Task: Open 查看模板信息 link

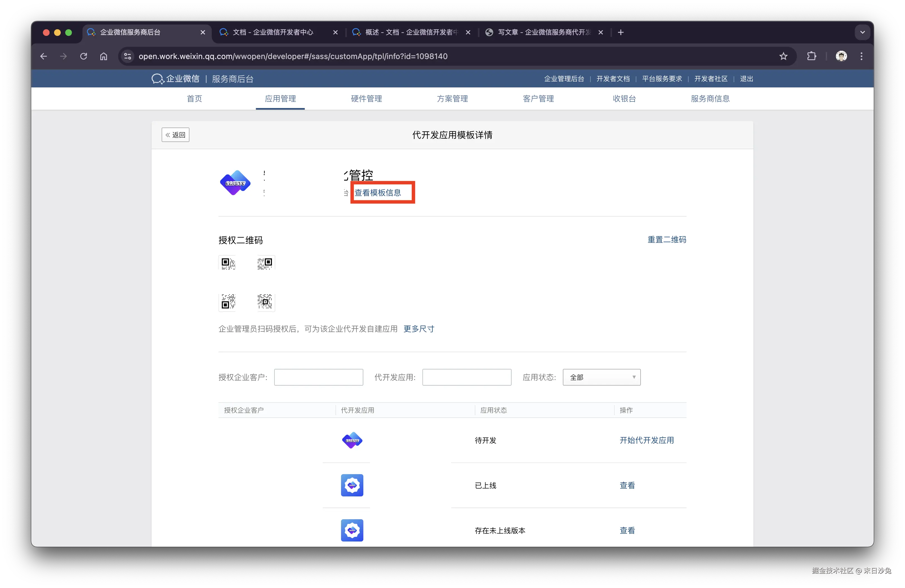Action: coord(378,193)
